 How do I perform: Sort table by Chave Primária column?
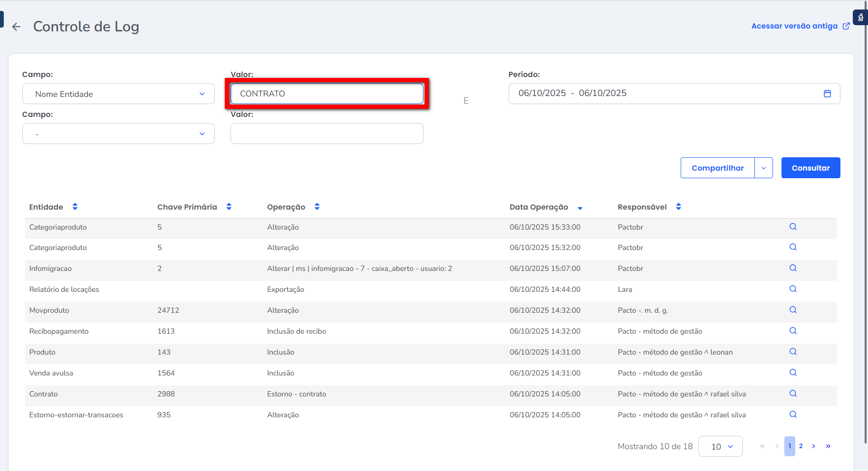[229, 207]
